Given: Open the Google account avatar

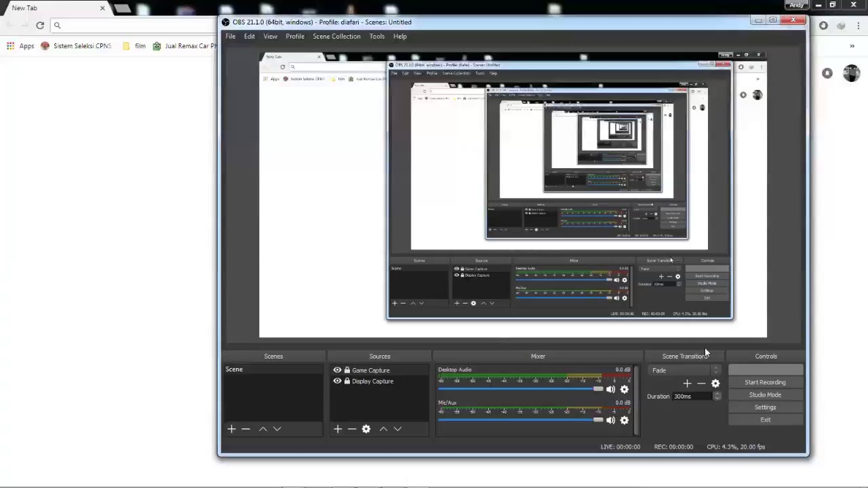Looking at the screenshot, I should pyautogui.click(x=852, y=73).
